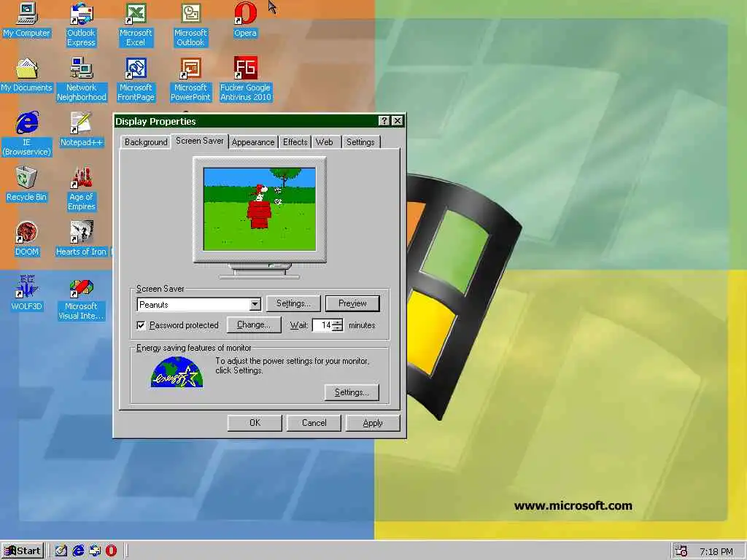Click the Apply button
The height and width of the screenshot is (560, 747).
click(373, 423)
